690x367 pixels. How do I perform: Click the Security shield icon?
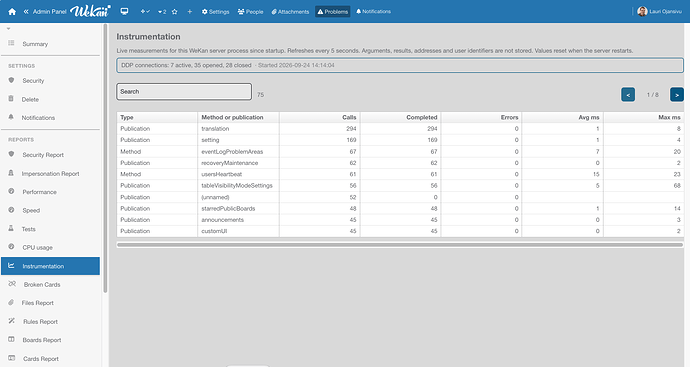(11, 80)
